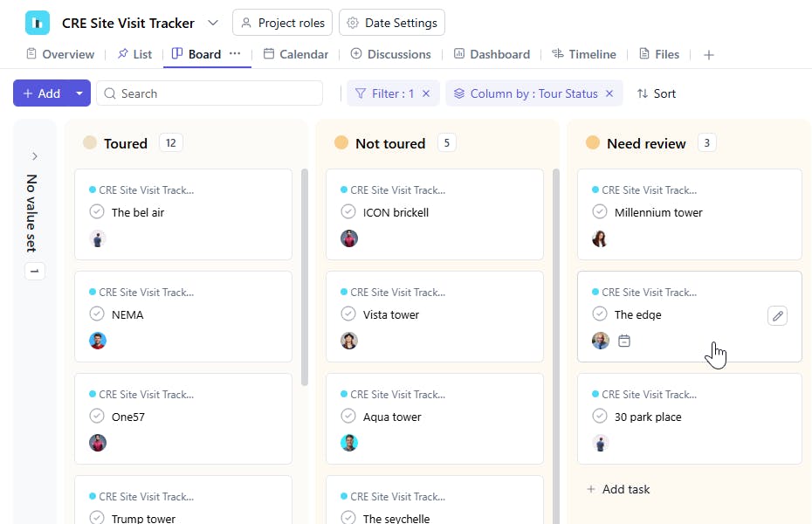Expand the collapsed No value set column

pyautogui.click(x=35, y=156)
